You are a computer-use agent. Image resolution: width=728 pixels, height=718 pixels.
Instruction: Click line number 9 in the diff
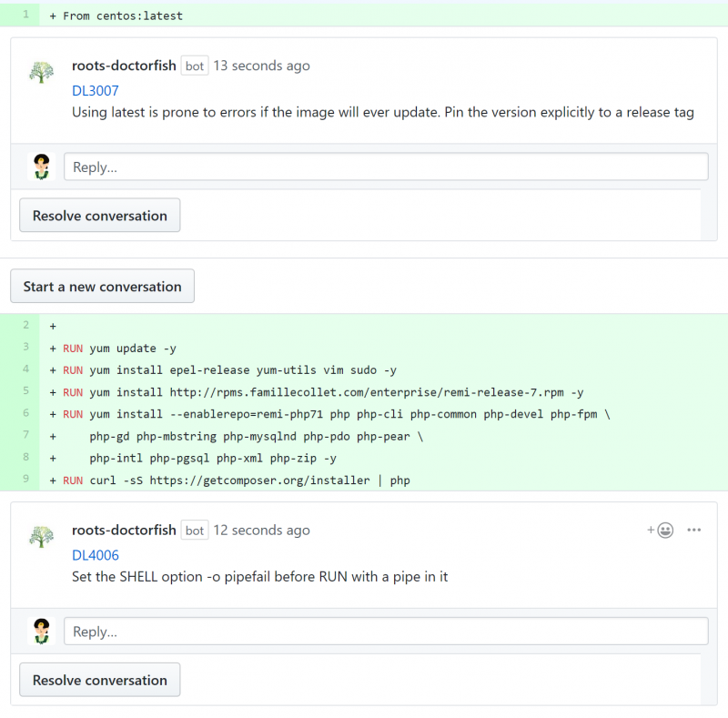tap(25, 480)
